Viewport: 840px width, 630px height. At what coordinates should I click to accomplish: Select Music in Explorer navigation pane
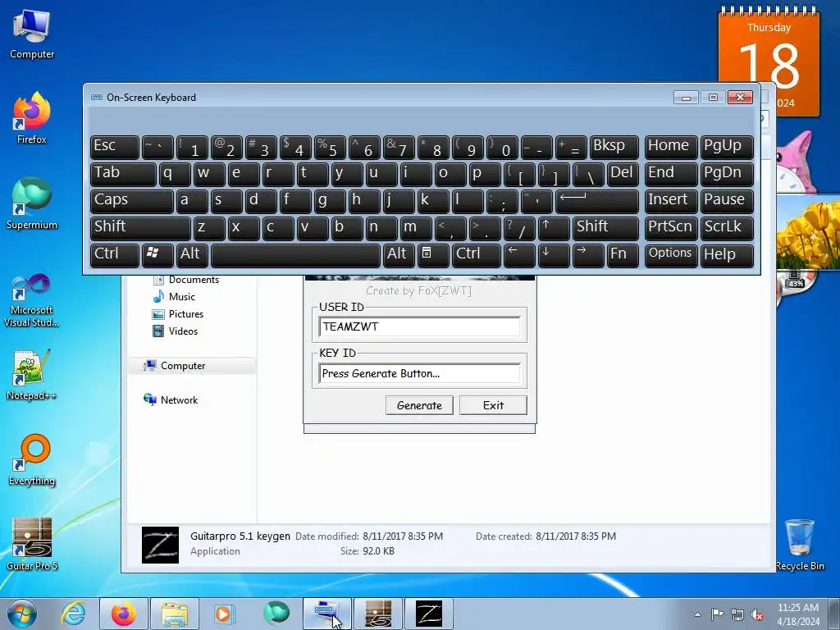pyautogui.click(x=174, y=297)
